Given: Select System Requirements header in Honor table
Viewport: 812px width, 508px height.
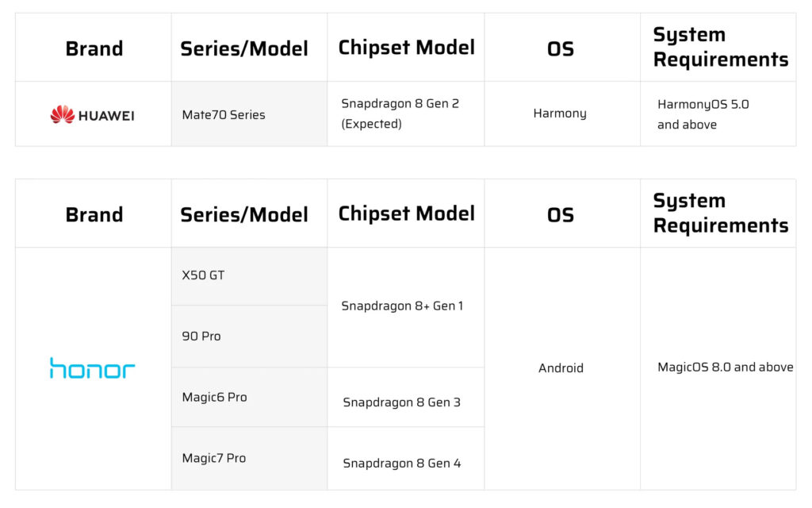Looking at the screenshot, I should point(720,214).
